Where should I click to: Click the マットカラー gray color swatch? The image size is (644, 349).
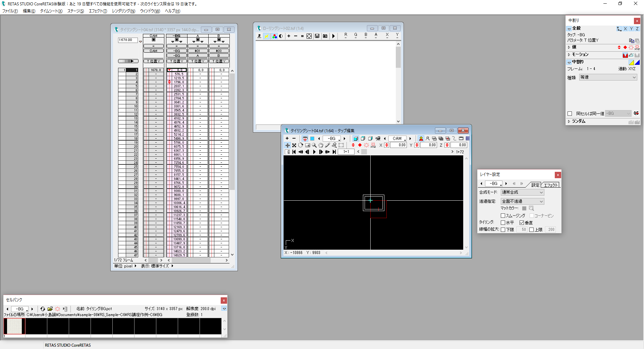524,208
